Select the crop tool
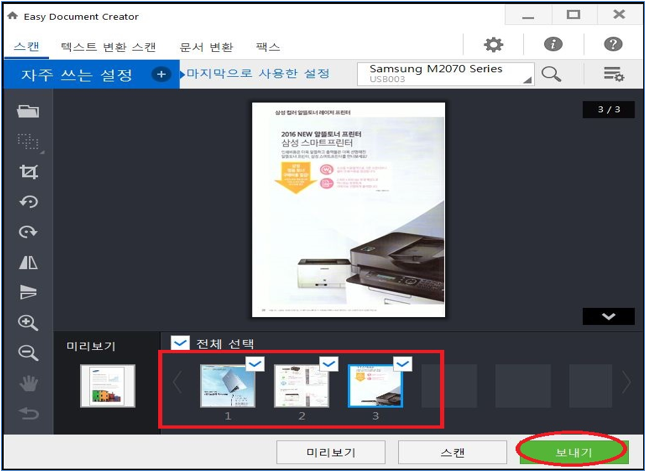This screenshot has height=471, width=646. coord(28,171)
